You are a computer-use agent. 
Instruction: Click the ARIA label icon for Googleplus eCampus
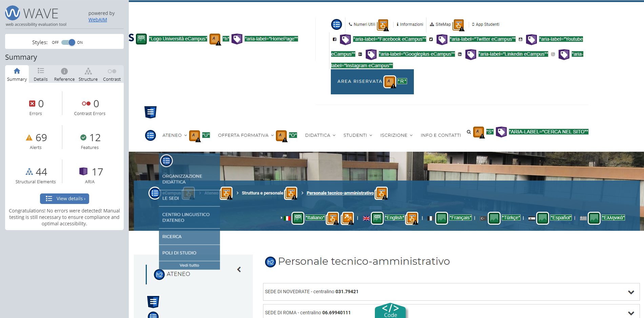click(371, 54)
